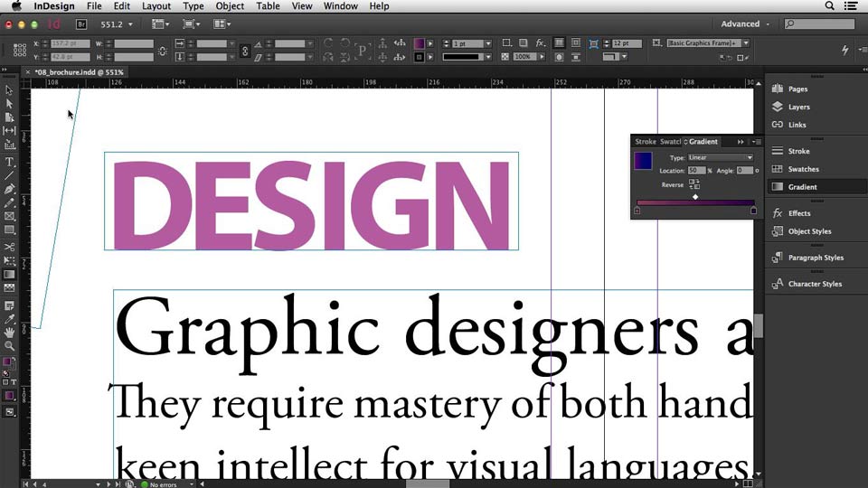This screenshot has height=488, width=868.
Task: Click the Reverse Gradient icon
Action: pyautogui.click(x=694, y=184)
